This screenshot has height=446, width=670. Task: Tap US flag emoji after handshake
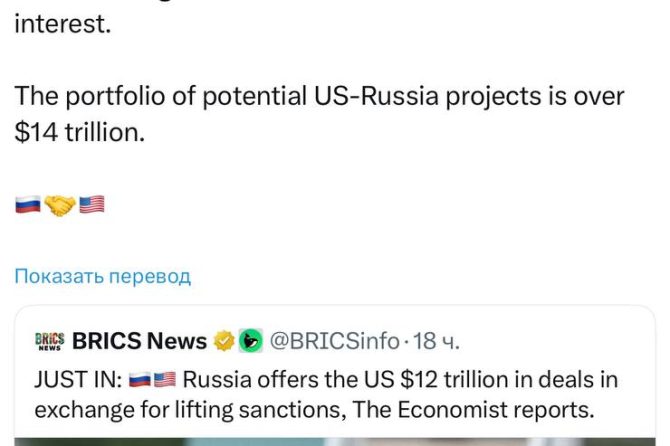92,205
